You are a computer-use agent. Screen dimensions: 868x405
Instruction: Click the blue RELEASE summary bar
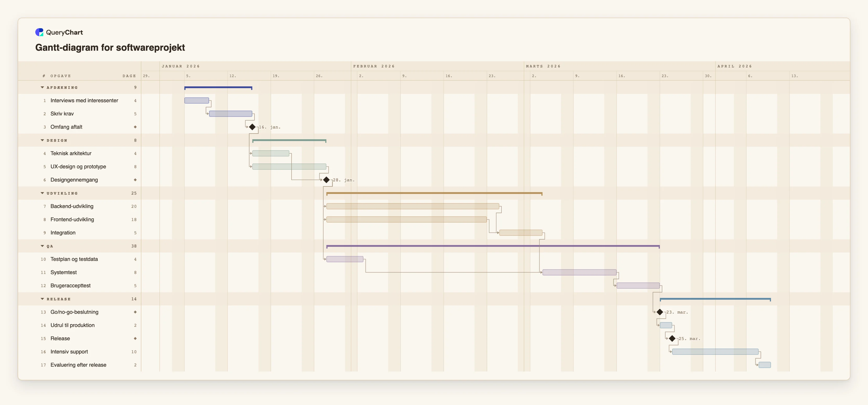click(715, 299)
